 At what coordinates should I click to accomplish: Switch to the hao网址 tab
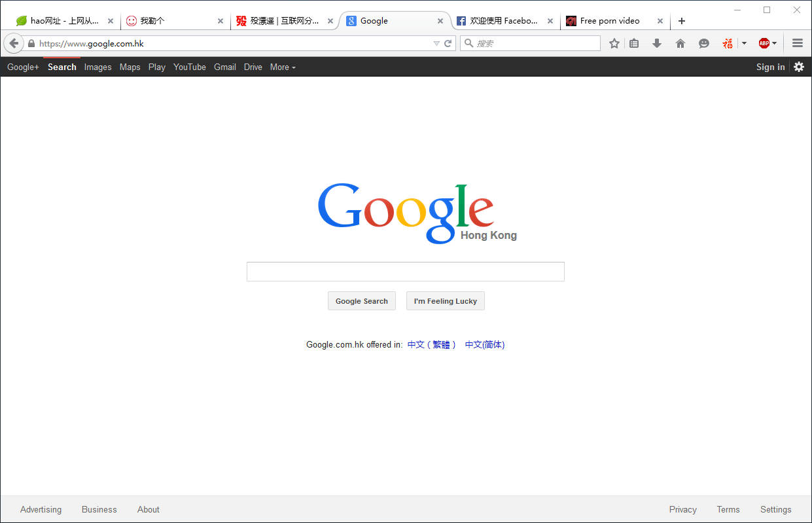65,21
